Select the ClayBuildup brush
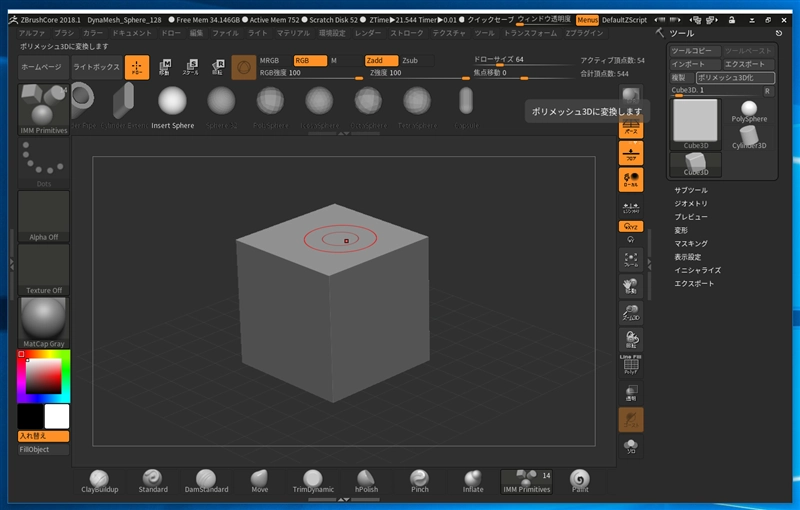 click(99, 482)
